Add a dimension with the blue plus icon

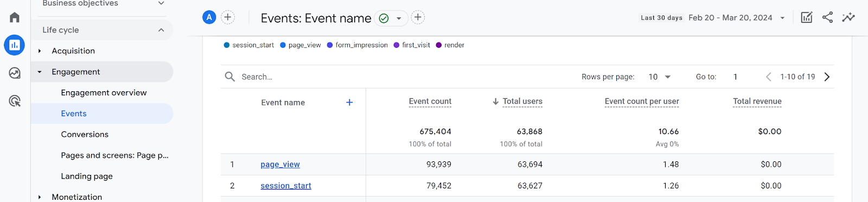(x=349, y=102)
